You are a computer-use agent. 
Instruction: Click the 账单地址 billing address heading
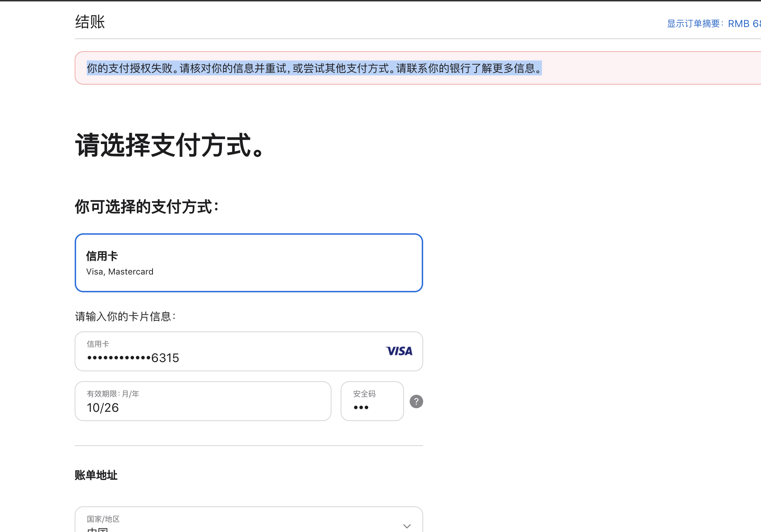pos(96,475)
